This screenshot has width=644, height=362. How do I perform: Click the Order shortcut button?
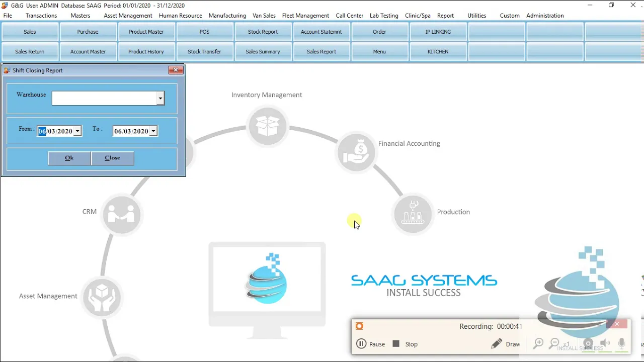[x=379, y=32]
